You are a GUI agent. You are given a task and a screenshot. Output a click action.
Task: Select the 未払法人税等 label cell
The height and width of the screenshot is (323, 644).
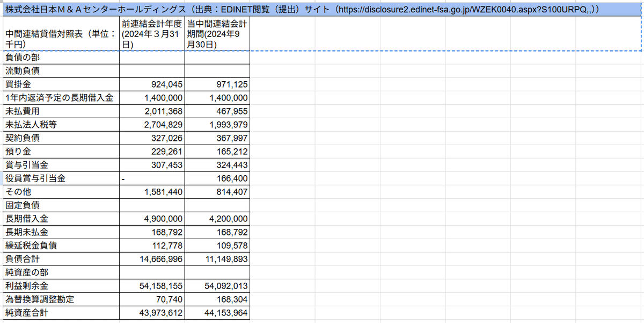(x=61, y=125)
